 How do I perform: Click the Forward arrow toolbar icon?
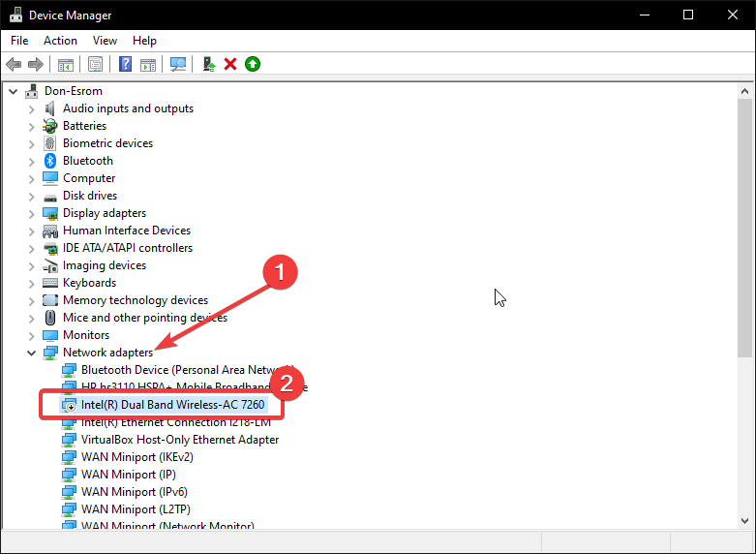click(36, 64)
